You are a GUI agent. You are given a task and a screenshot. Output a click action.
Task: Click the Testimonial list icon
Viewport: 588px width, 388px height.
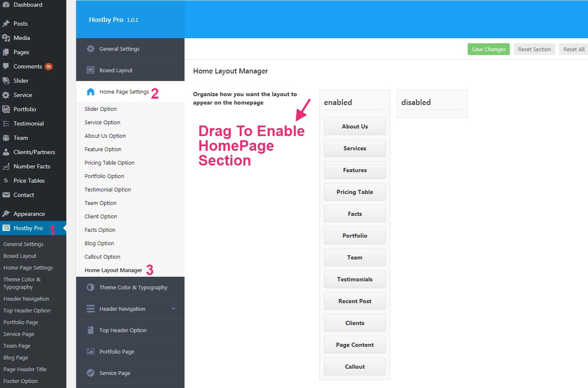pyautogui.click(x=6, y=123)
